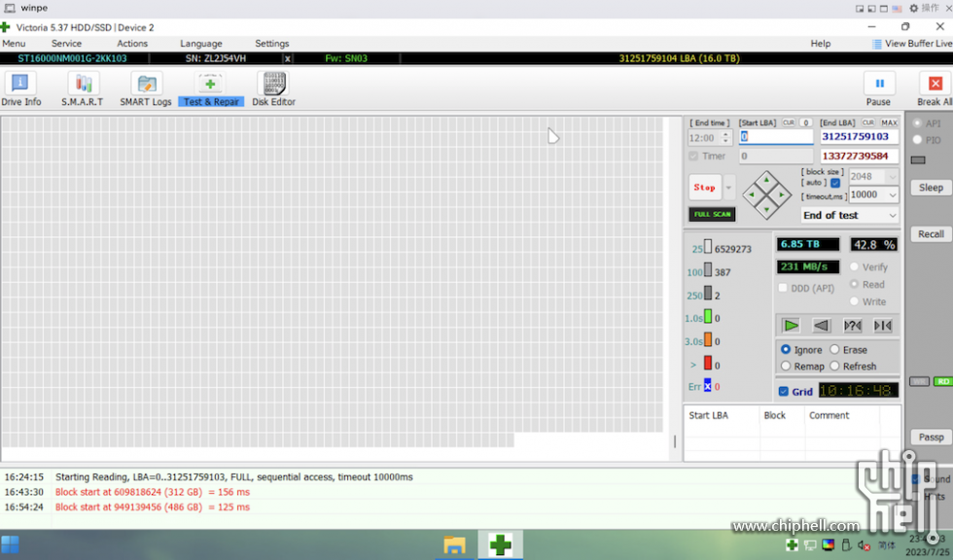Click the Stop button
Viewport: 953px width, 560px height.
point(705,188)
